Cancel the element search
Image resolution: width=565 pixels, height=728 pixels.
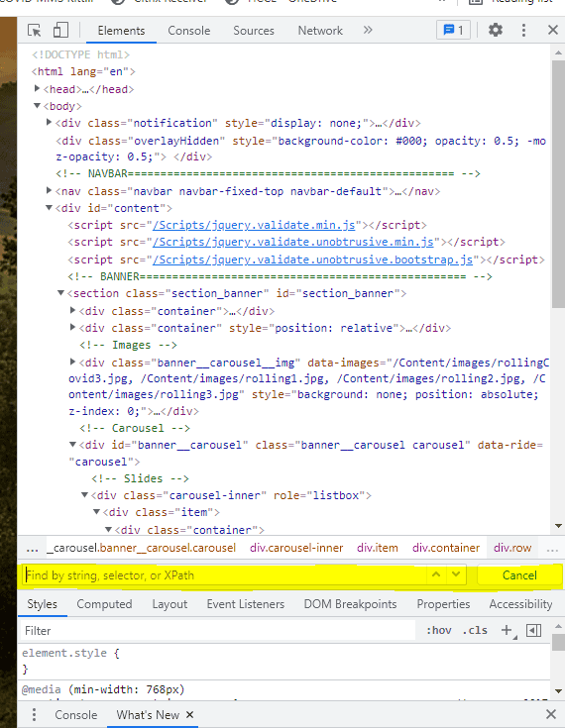coord(519,575)
